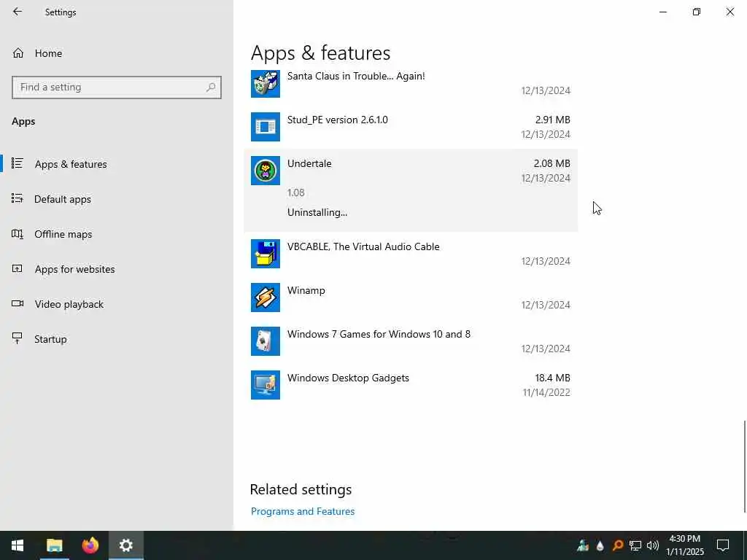Click the water drop tray icon
The width and height of the screenshot is (747, 560).
coord(600,545)
